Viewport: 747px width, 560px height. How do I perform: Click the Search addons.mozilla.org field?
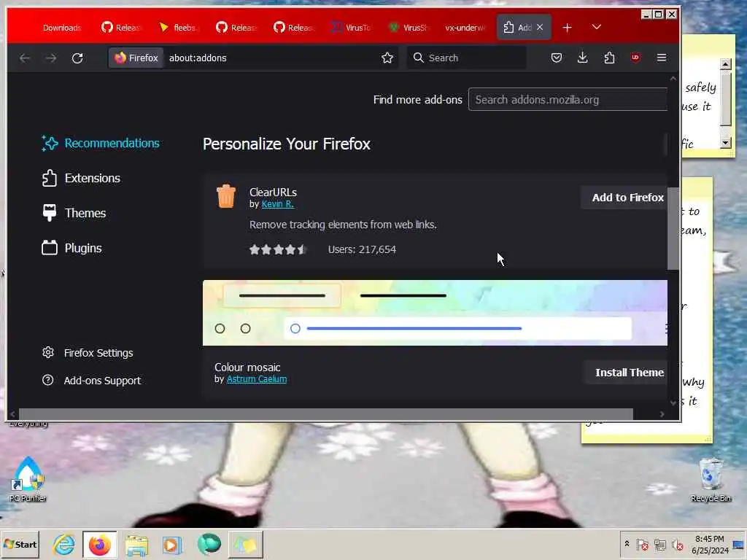tap(568, 99)
